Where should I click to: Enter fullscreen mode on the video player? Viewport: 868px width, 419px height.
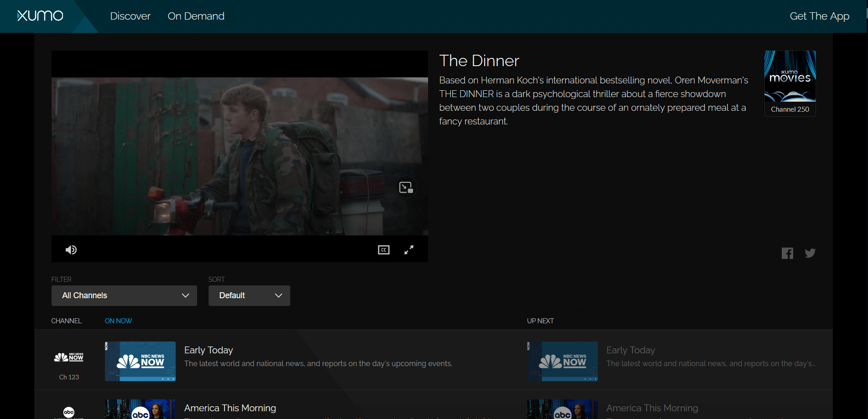coord(409,250)
